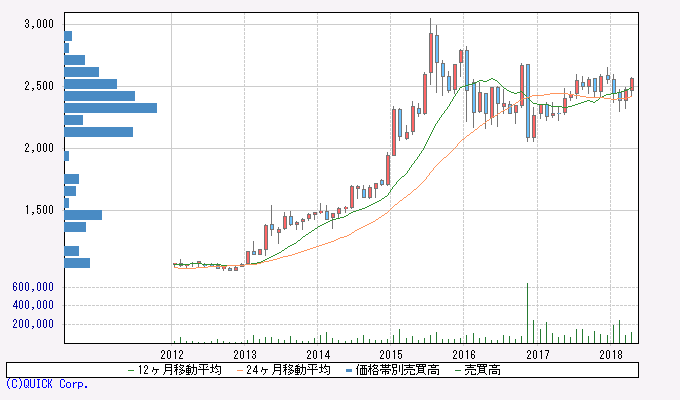
Task: Click the 2013 year axis label
Action: click(245, 354)
